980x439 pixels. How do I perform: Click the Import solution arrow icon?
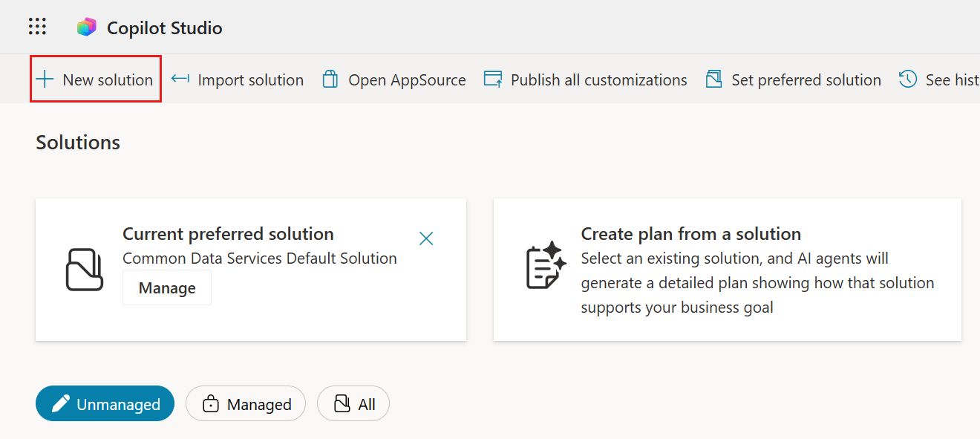click(x=180, y=79)
